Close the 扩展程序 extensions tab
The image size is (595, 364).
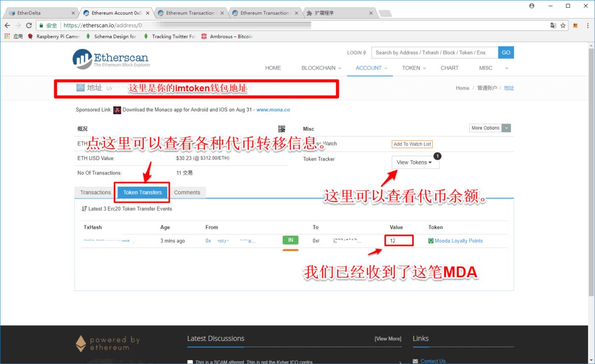pos(371,13)
